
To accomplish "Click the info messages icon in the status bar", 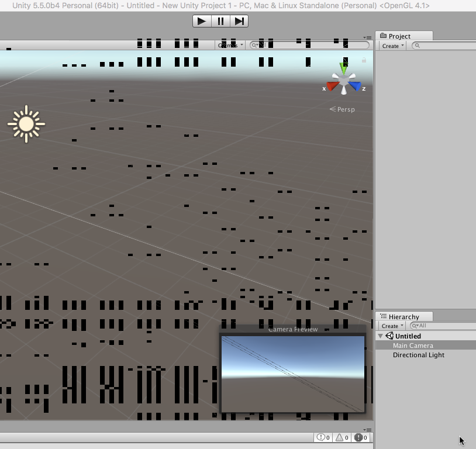I will coord(321,437).
